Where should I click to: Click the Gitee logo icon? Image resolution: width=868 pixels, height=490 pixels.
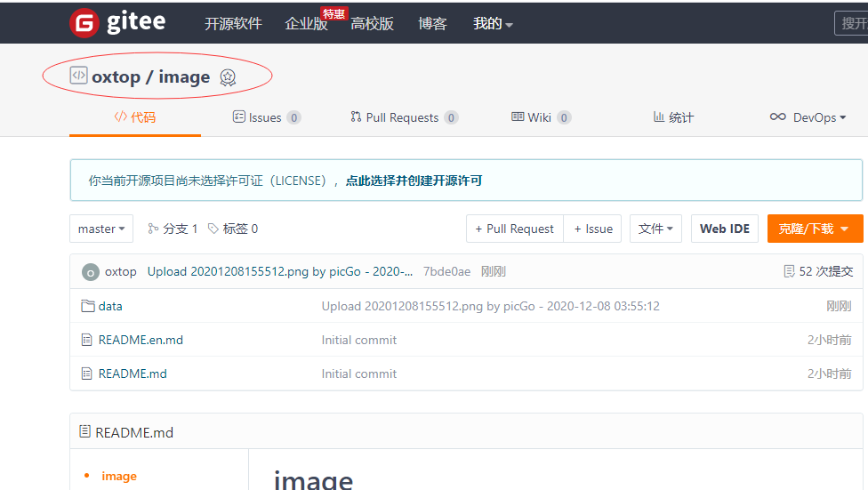tap(84, 23)
